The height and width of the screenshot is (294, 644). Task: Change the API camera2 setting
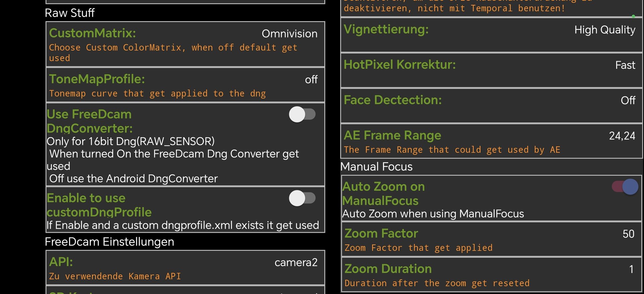(x=185, y=268)
